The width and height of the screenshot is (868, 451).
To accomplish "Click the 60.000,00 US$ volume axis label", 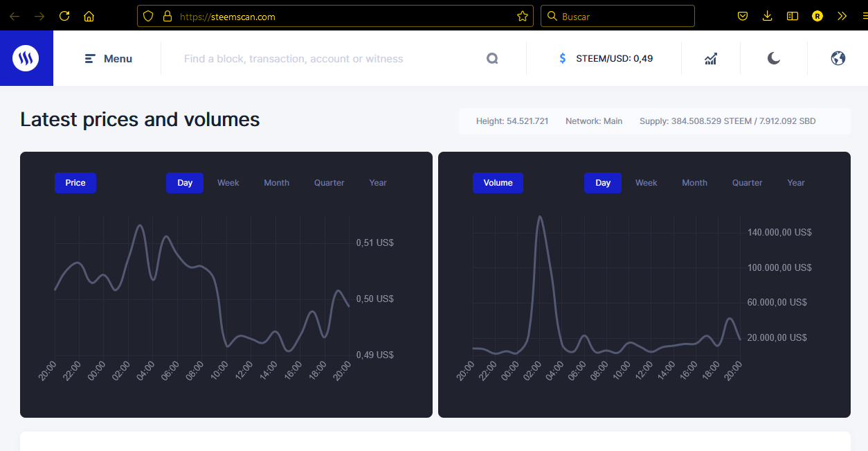I will [x=777, y=303].
